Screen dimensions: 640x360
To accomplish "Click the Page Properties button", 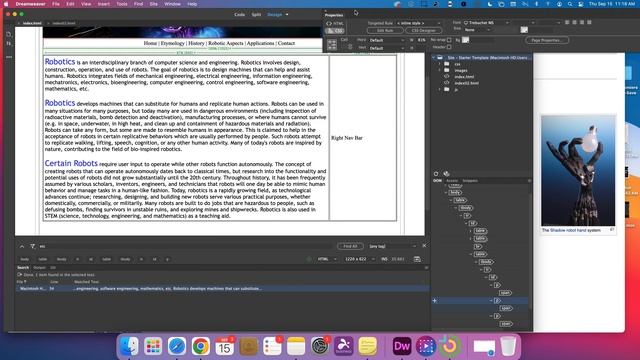I will point(547,40).
